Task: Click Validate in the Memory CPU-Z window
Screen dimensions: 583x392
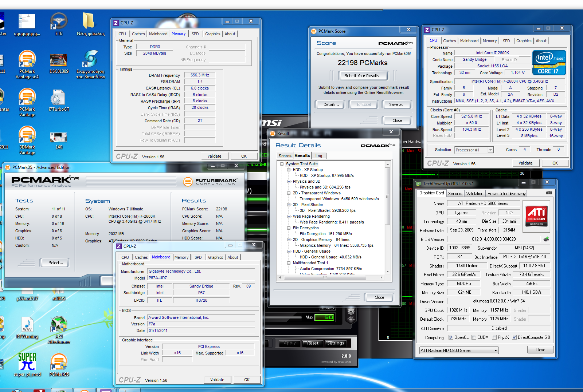Action: click(x=214, y=156)
